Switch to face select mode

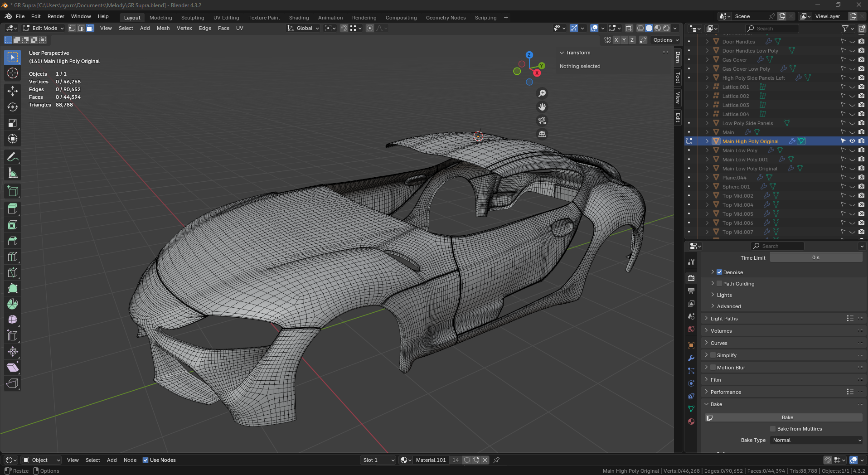[x=90, y=28]
